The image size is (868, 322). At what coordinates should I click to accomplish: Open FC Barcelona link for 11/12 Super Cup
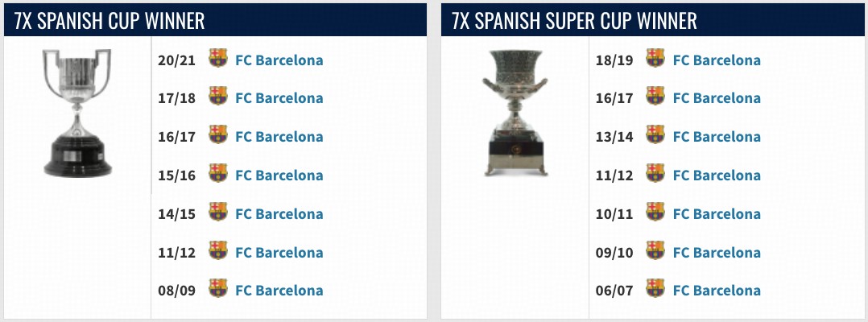(717, 175)
